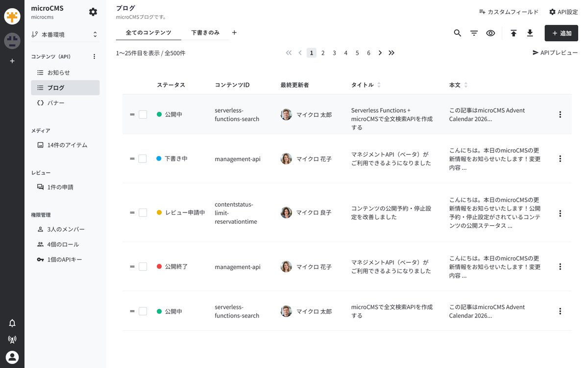
Task: Open カスタムフィールド link
Action: [x=509, y=12]
